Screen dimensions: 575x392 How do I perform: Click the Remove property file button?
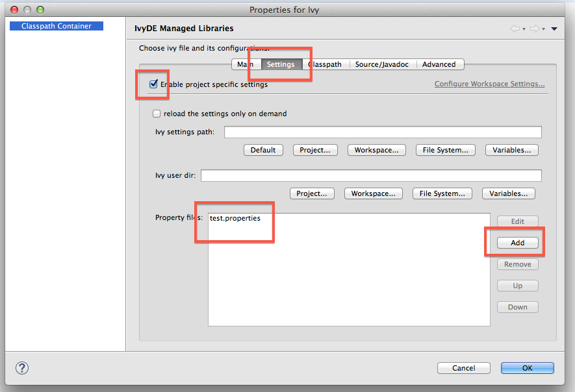tap(518, 264)
